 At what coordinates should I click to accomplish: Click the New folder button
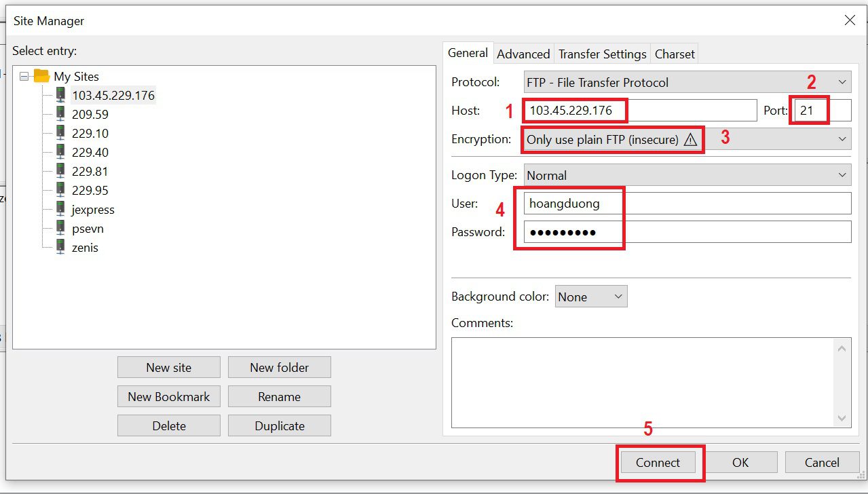[x=280, y=367]
